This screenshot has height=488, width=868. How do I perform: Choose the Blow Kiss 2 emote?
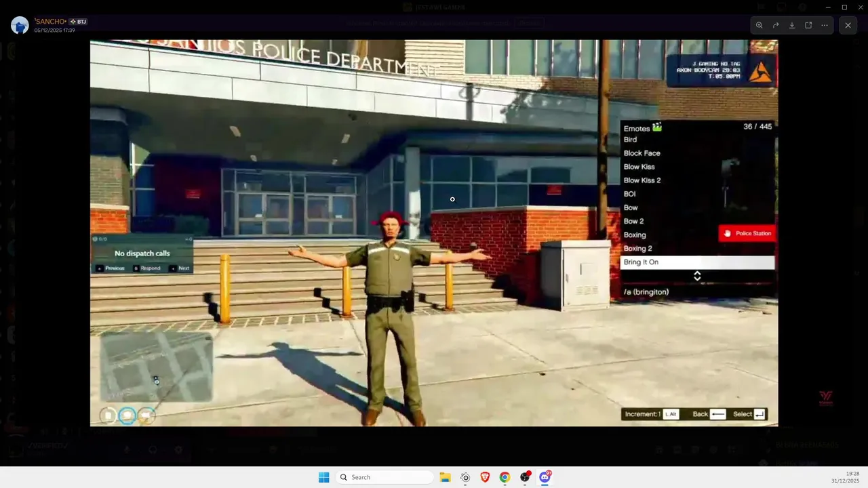point(697,180)
